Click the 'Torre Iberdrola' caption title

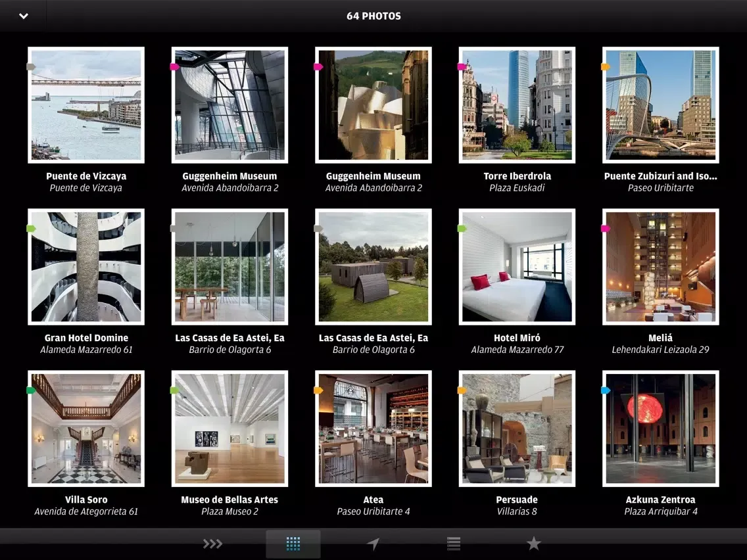(517, 176)
